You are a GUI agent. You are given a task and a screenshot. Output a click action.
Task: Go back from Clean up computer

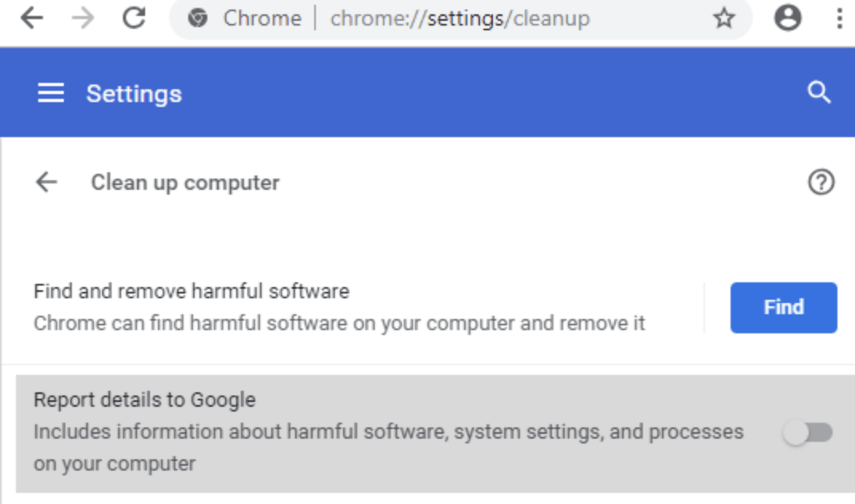[46, 183]
